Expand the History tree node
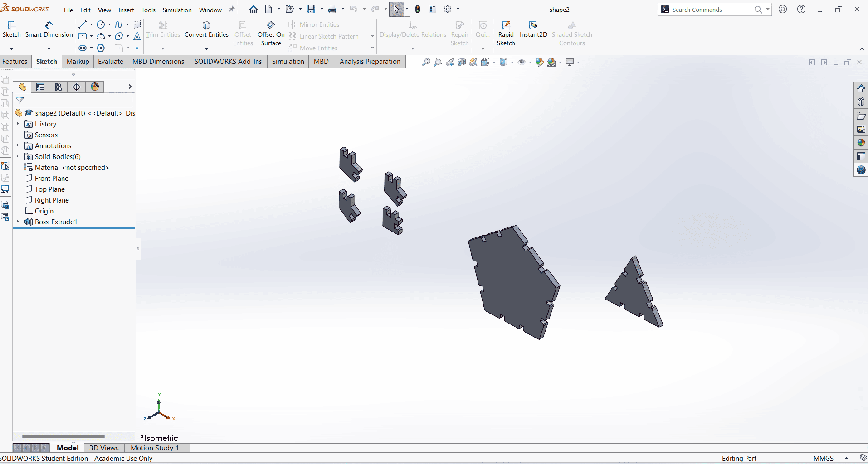Viewport: 868px width, 464px height. [x=18, y=124]
